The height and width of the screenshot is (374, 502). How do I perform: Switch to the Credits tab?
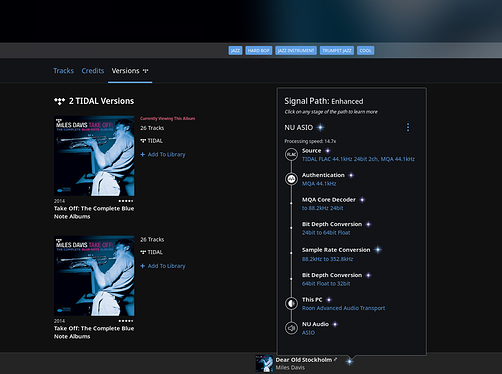(93, 71)
